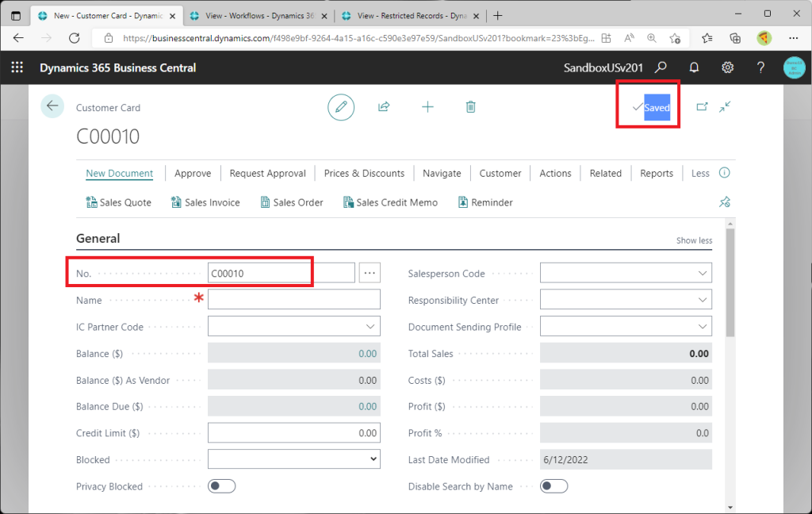Switch to View - Restricted Records browser tab
This screenshot has height=514, width=812.
coord(412,16)
